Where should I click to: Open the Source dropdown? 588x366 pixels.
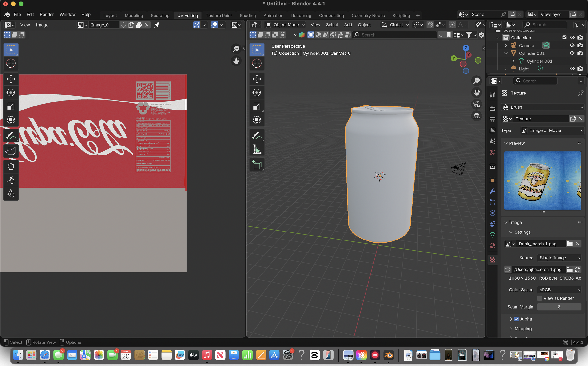coord(559,258)
